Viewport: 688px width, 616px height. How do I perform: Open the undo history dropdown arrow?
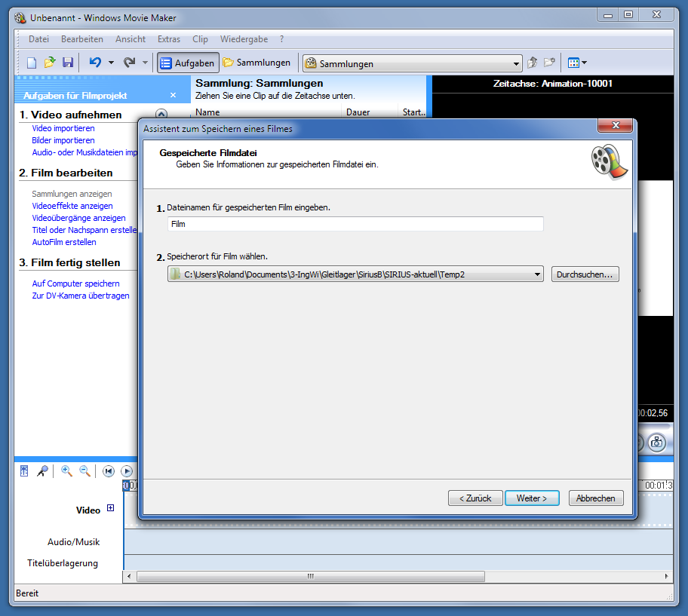(x=111, y=63)
